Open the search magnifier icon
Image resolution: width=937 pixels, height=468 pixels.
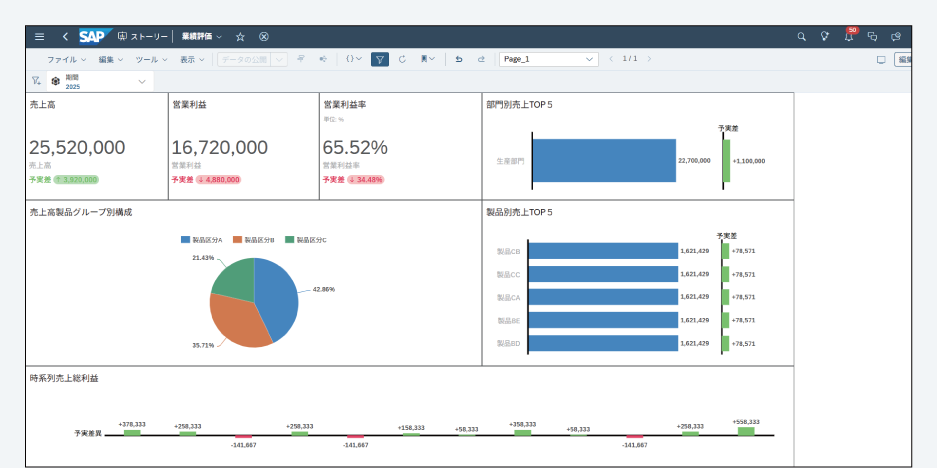(x=801, y=37)
